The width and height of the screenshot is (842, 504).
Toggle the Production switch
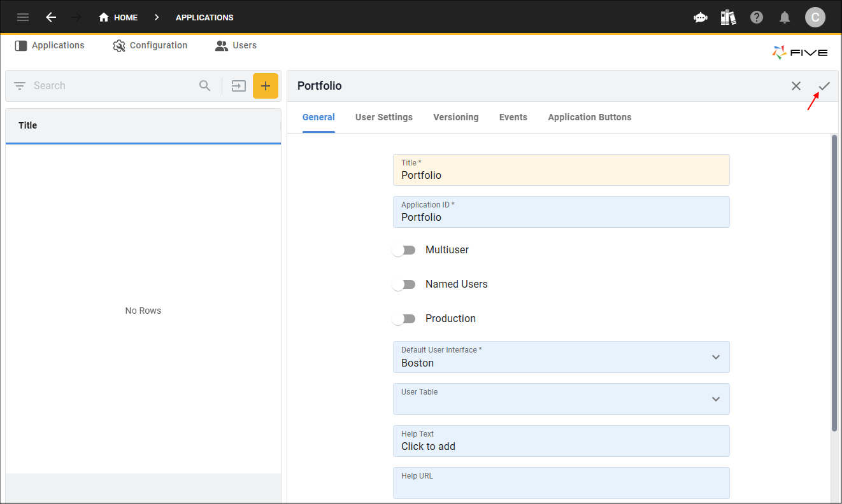click(404, 319)
